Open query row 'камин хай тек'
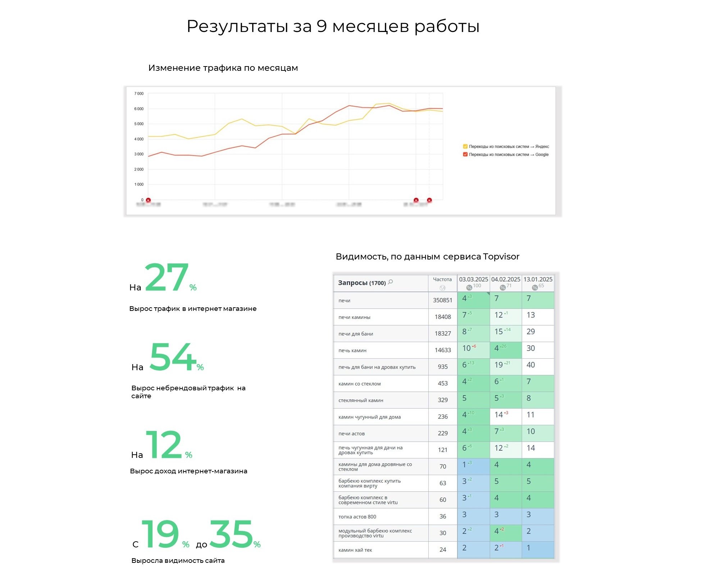This screenshot has height=588, width=728. [355, 550]
